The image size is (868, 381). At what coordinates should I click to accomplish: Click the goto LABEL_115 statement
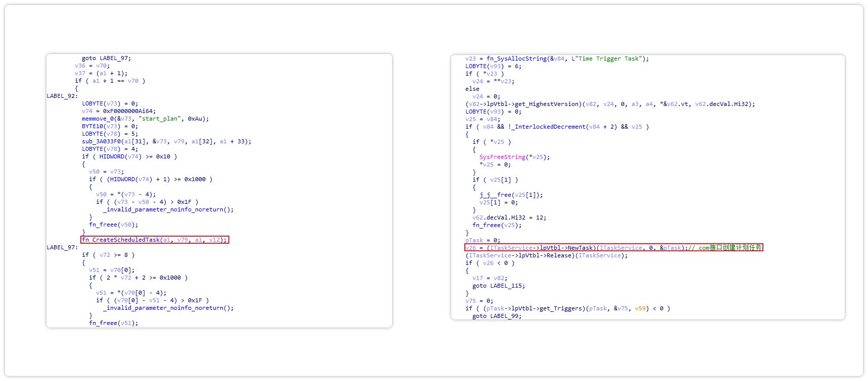[498, 286]
